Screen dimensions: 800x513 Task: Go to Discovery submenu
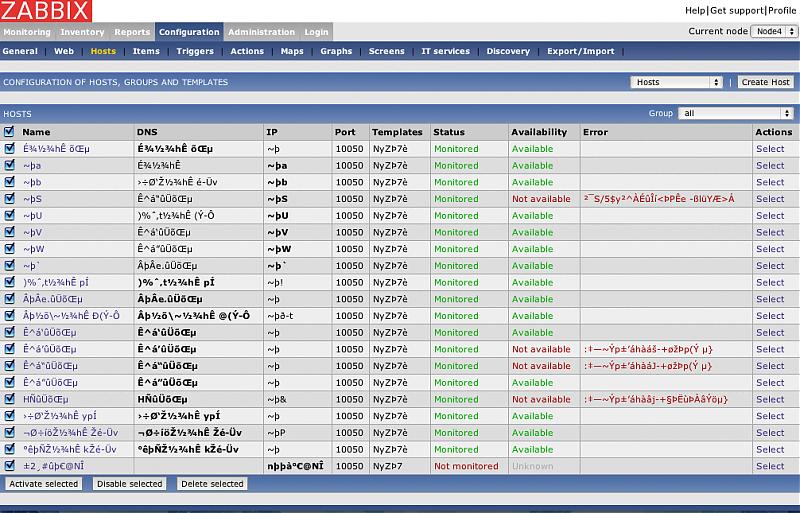[508, 51]
